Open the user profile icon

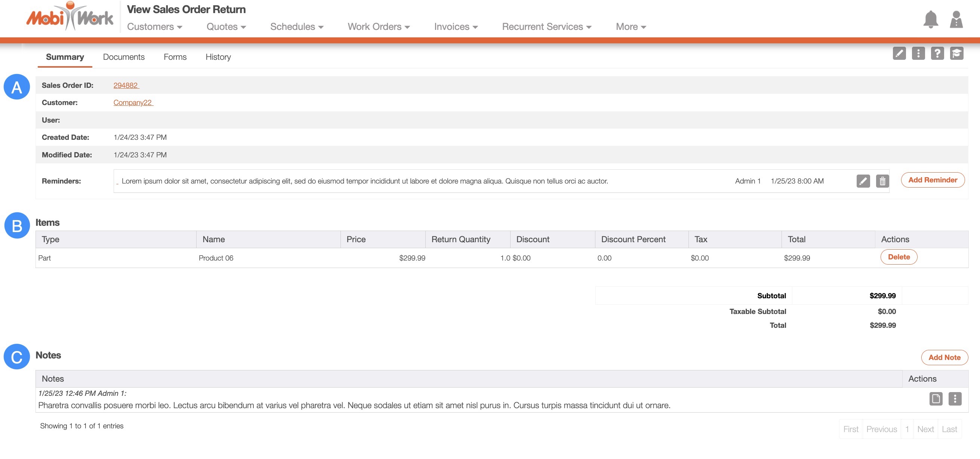[956, 19]
